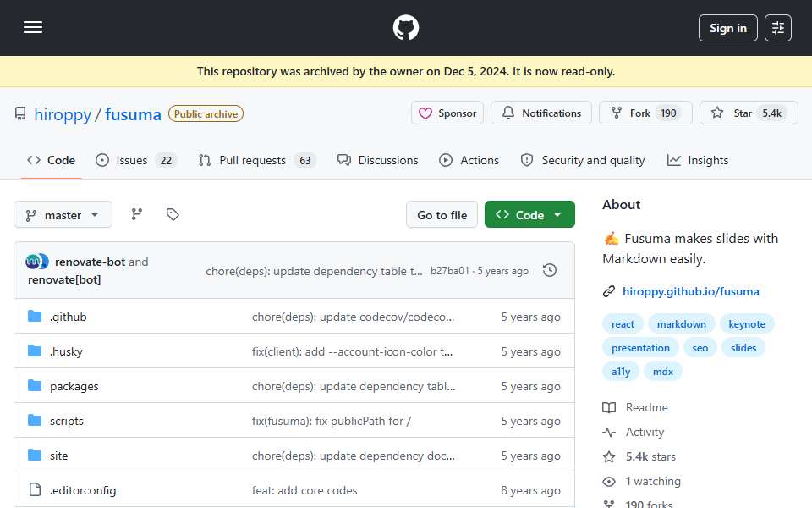Open packages row commit message

tap(354, 386)
